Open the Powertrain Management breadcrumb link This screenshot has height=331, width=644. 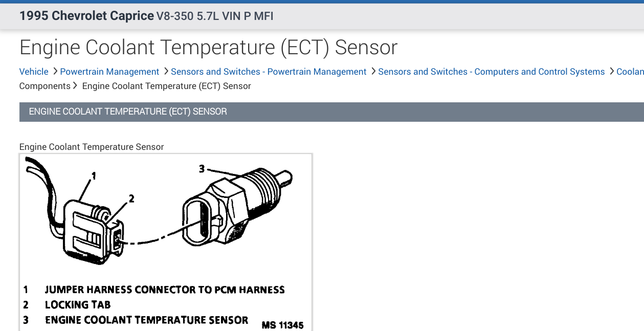point(109,72)
